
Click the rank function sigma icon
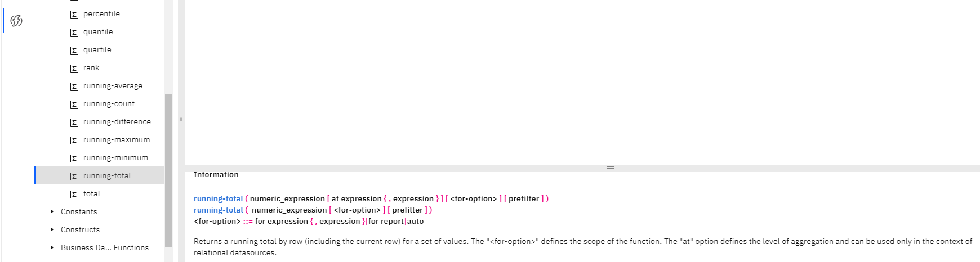[x=74, y=68]
